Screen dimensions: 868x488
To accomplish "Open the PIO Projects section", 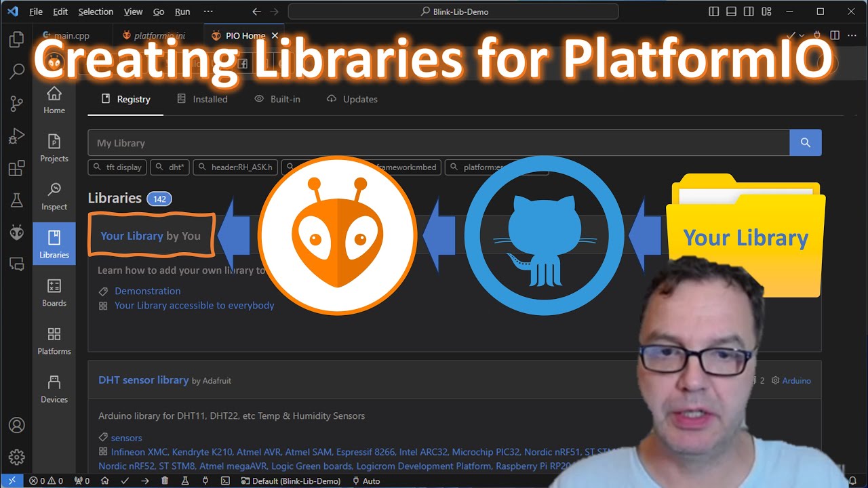I will click(x=54, y=148).
